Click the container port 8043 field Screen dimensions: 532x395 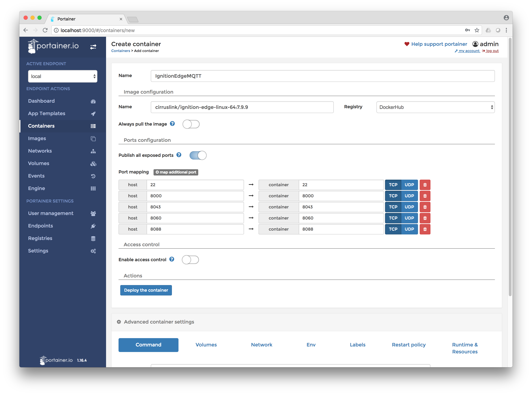pyautogui.click(x=341, y=207)
